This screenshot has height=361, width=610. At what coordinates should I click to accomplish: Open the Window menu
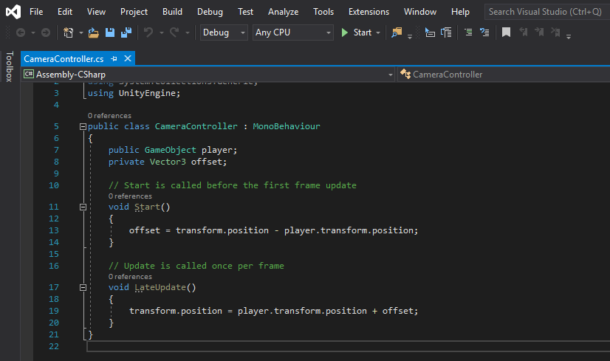point(420,12)
